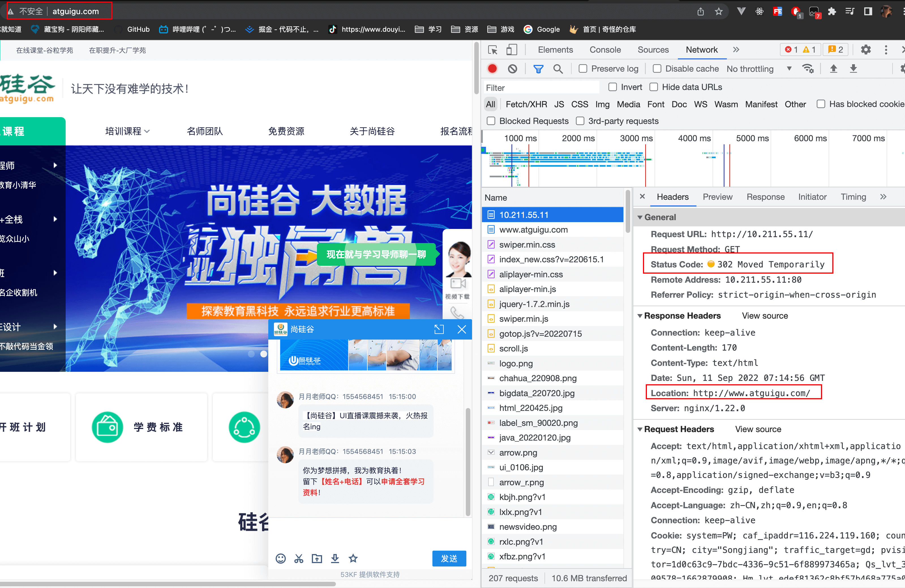Switch to Sources panel tab
Image resolution: width=905 pixels, height=588 pixels.
pyautogui.click(x=653, y=50)
